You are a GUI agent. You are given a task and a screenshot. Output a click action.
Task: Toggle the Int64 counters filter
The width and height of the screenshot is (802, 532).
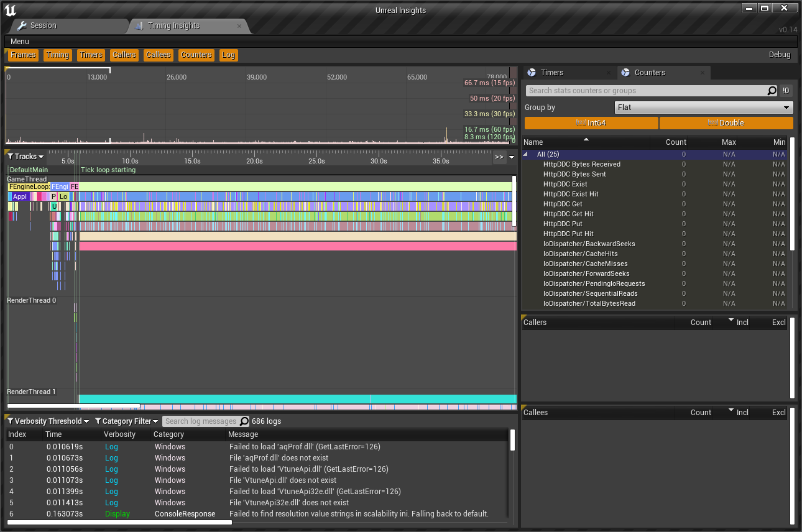coord(591,123)
